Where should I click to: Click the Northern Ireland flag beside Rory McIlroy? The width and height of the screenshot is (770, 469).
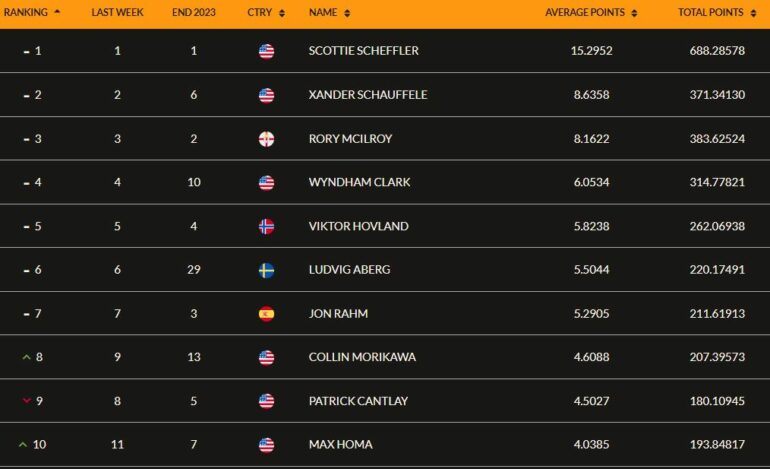click(x=266, y=139)
